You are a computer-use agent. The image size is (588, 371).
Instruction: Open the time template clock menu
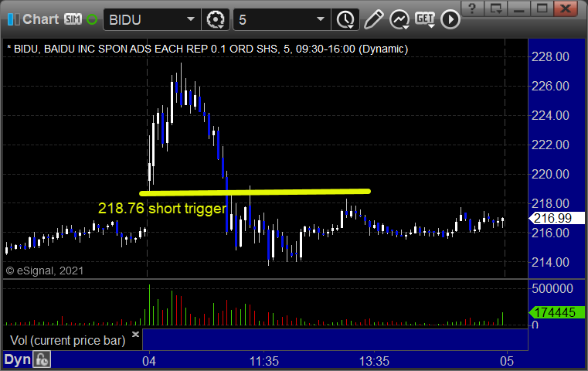click(345, 19)
